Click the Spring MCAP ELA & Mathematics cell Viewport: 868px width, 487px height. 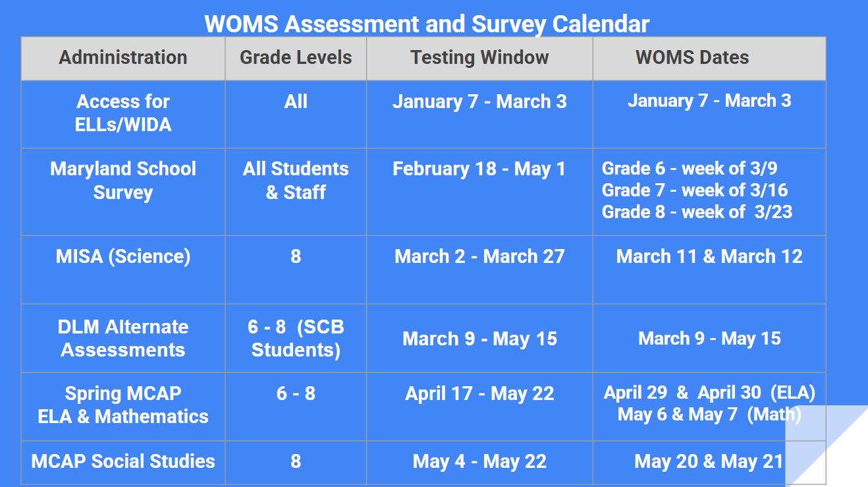[123, 405]
